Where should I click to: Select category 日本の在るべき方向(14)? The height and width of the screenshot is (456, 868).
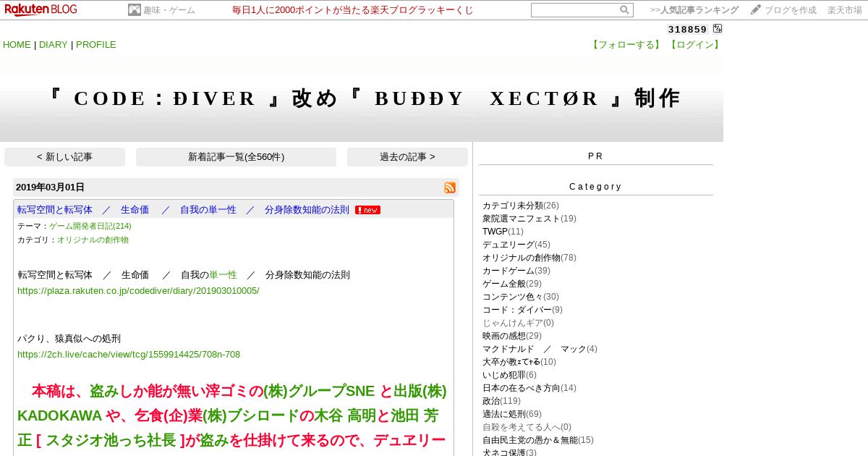[x=529, y=388]
